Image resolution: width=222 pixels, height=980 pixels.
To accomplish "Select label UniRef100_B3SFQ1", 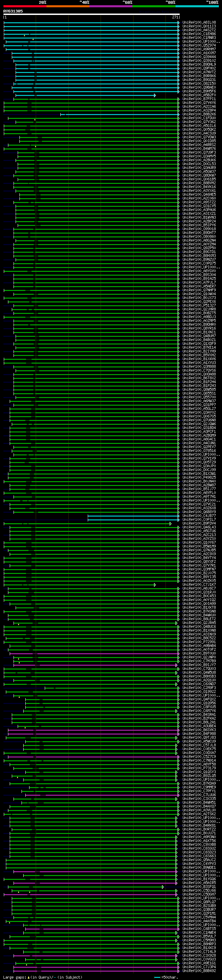I will (x=199, y=887).
